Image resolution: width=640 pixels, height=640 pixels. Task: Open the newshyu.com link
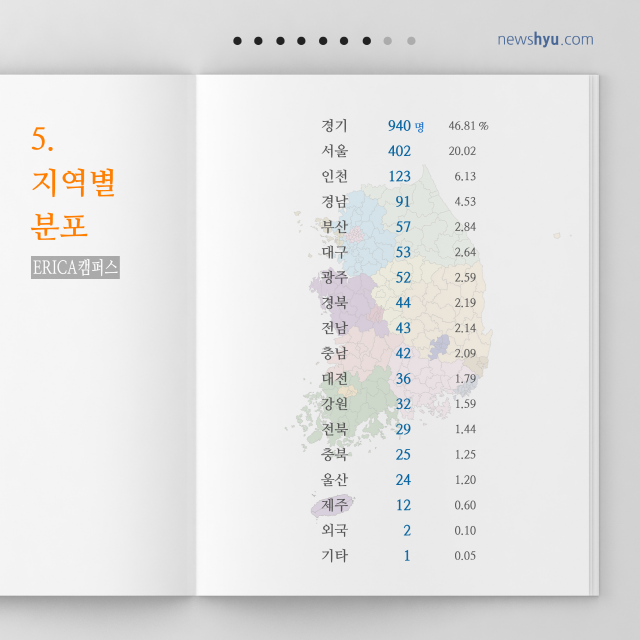[x=545, y=40]
